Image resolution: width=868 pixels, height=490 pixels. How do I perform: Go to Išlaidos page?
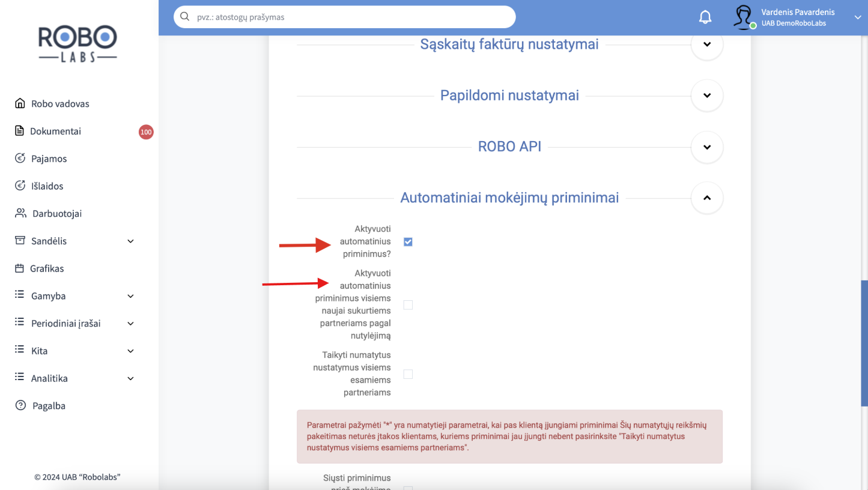(47, 186)
